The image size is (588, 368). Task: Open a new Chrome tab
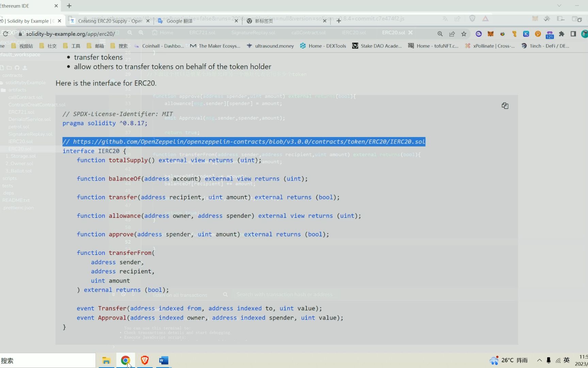point(339,21)
